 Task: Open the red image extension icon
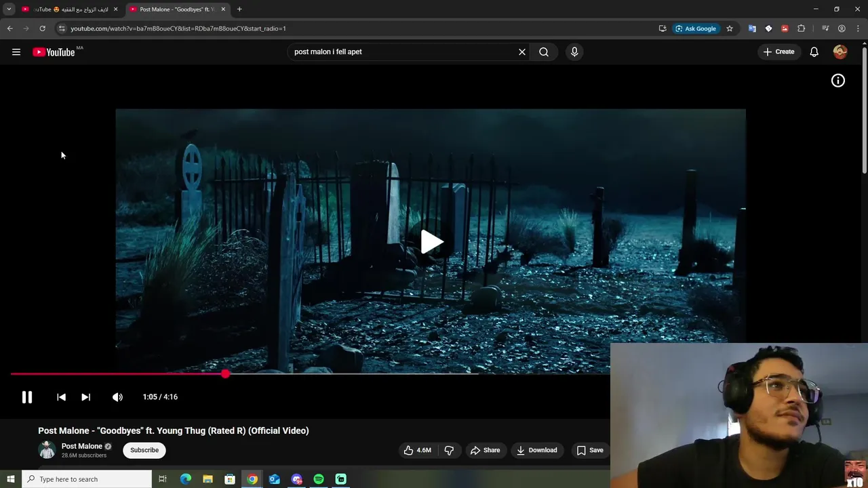[x=785, y=28]
